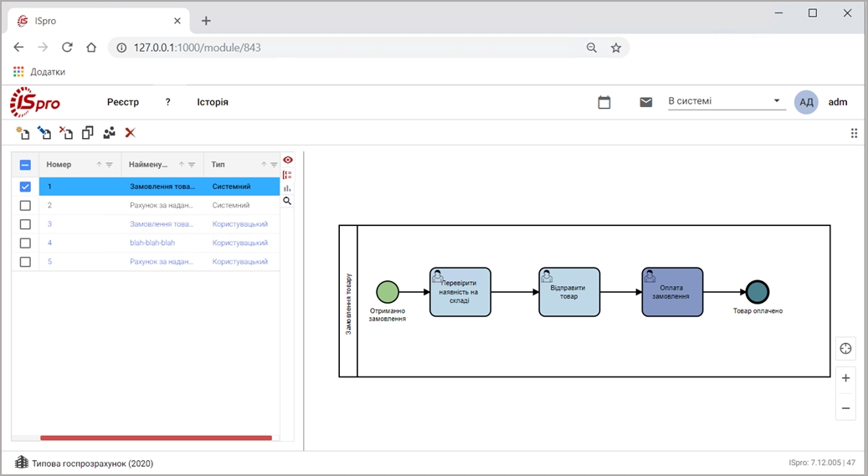Click Типова госпрозрахунок (2020) in status bar
This screenshot has width=868, height=476.
92,463
